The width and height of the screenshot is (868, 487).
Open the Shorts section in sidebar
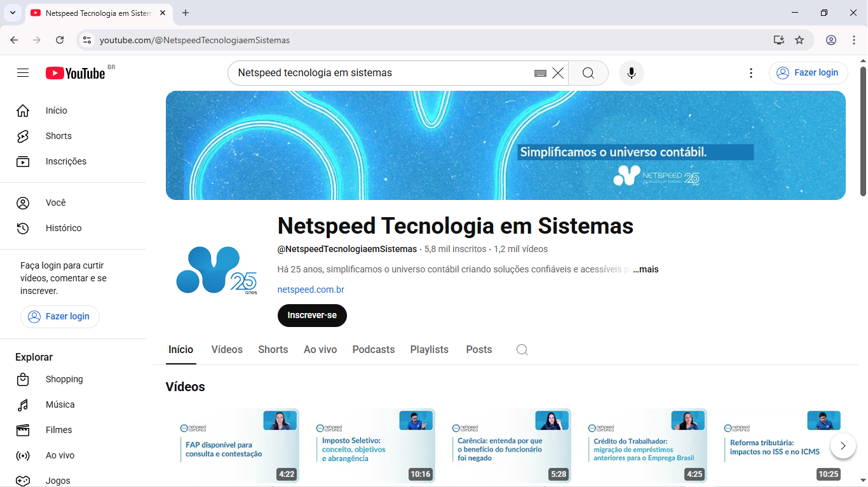pos(58,136)
